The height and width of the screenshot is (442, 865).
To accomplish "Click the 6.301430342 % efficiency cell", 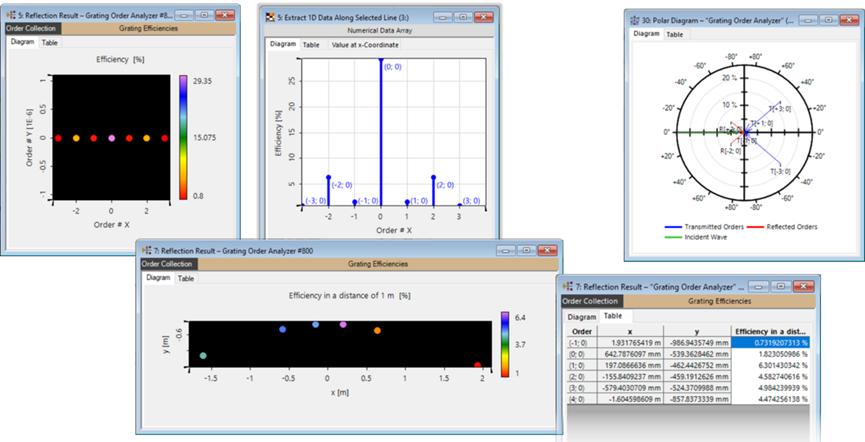I will click(768, 366).
